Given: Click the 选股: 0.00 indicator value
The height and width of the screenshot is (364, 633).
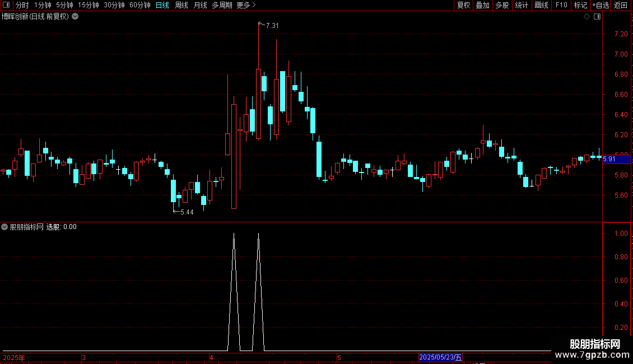Looking at the screenshot, I should pos(62,227).
